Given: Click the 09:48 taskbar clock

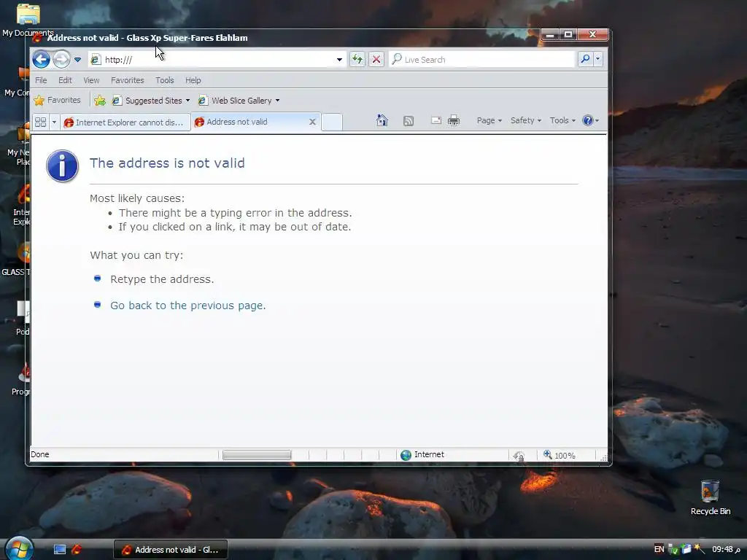Looking at the screenshot, I should tap(726, 549).
